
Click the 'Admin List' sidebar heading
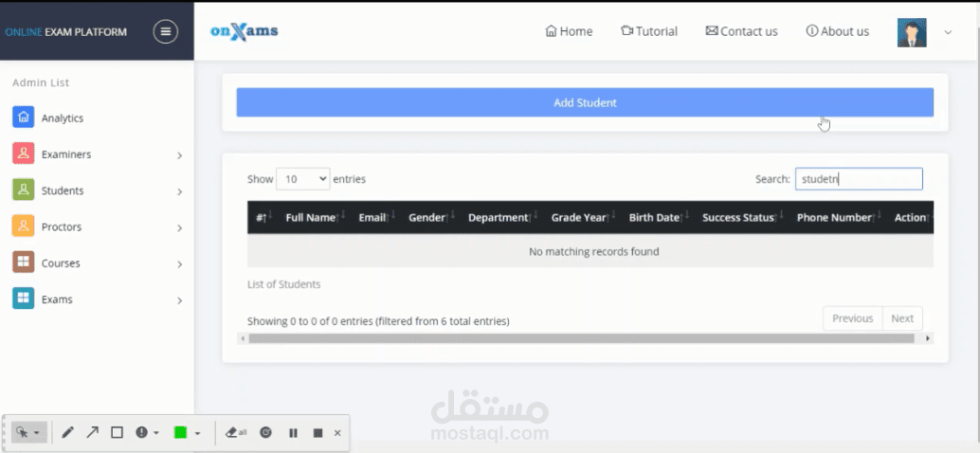(x=41, y=82)
